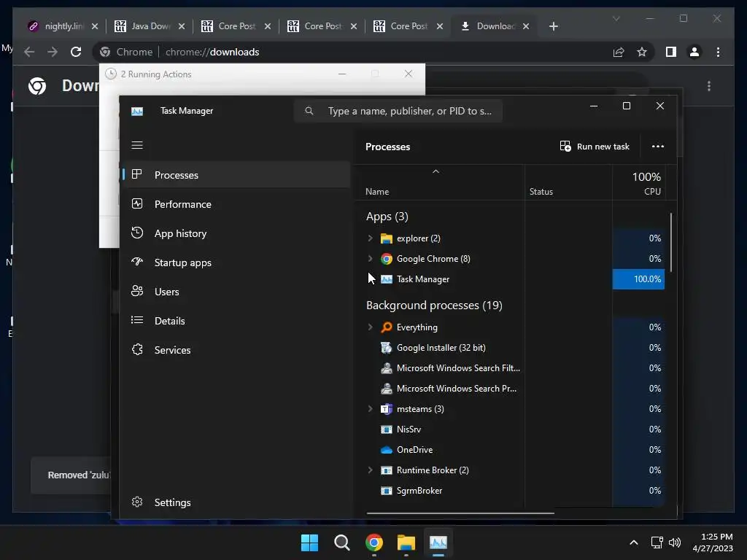Switch to the nightly.link Chrome tab
This screenshot has width=747, height=560.
[63, 26]
